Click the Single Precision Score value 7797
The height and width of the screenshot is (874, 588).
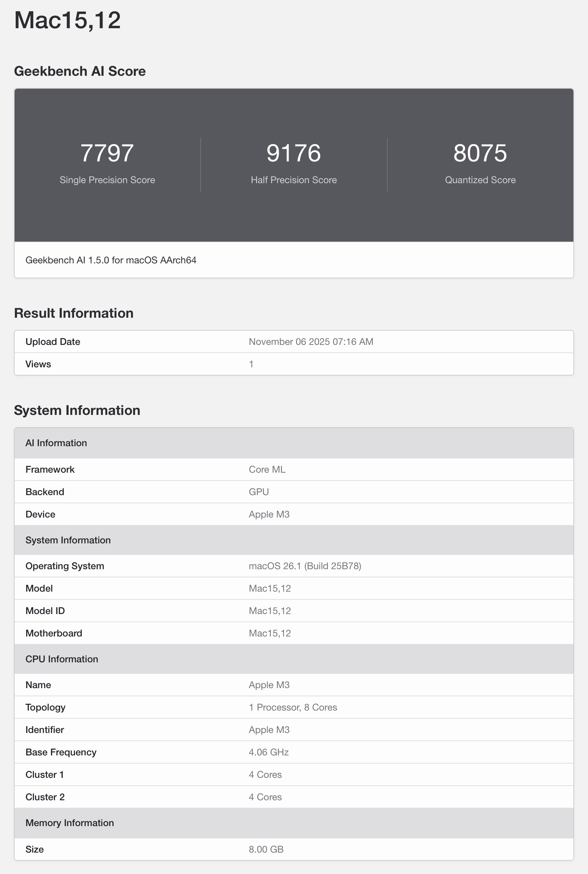[x=107, y=153]
